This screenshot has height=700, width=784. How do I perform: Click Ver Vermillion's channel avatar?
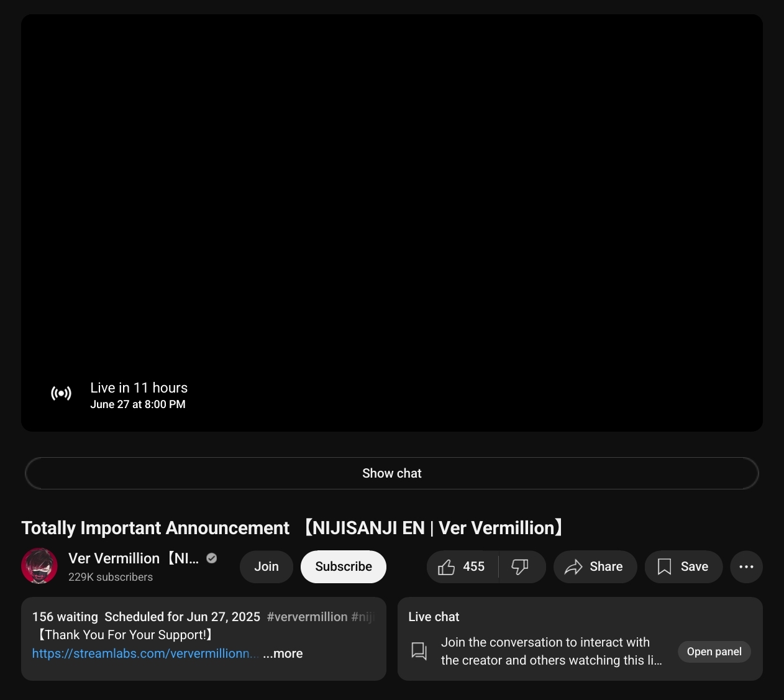point(39,566)
